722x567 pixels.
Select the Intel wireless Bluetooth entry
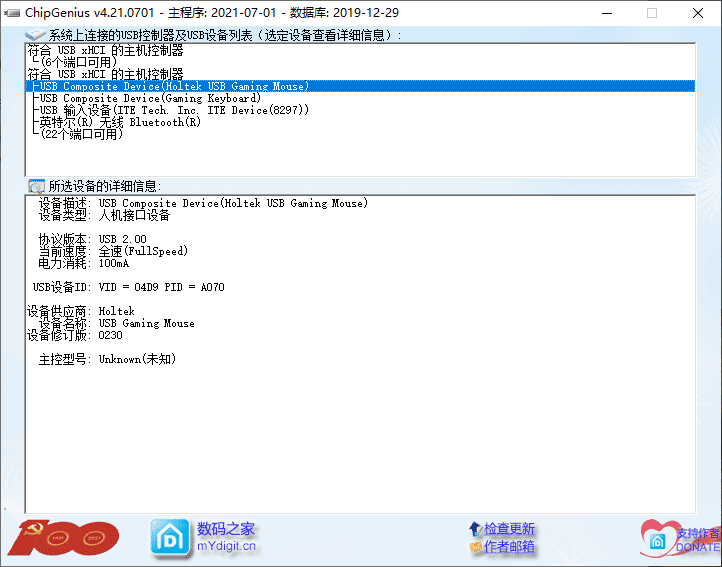(x=119, y=122)
